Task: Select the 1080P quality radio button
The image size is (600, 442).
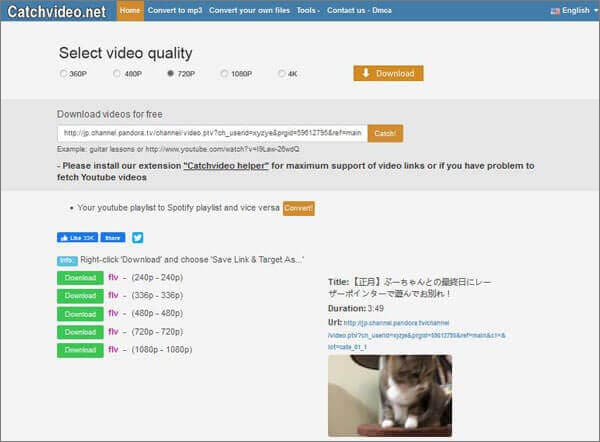Action: coord(224,73)
